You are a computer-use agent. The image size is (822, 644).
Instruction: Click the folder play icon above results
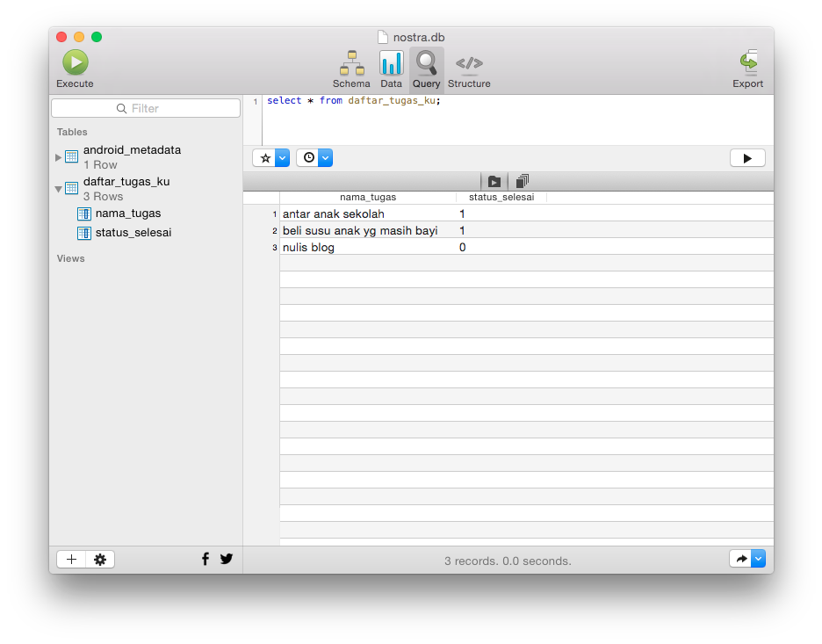click(x=494, y=182)
